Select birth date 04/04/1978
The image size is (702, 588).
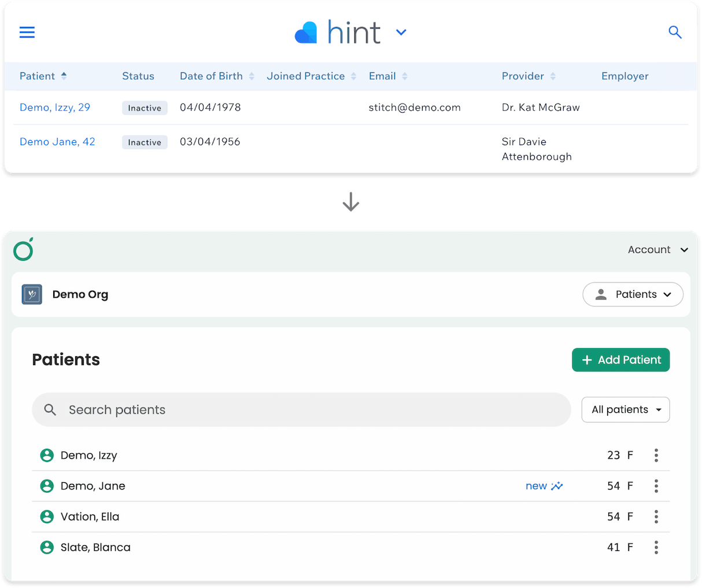tap(210, 108)
